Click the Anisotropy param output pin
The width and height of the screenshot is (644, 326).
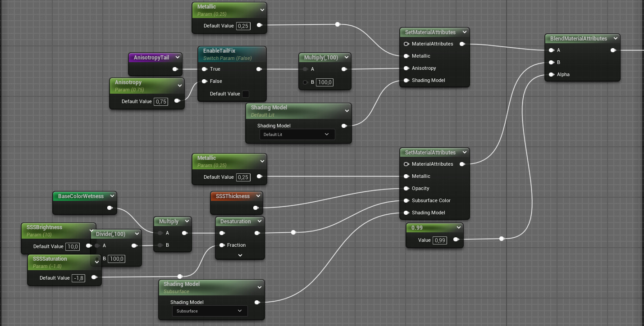click(x=177, y=101)
